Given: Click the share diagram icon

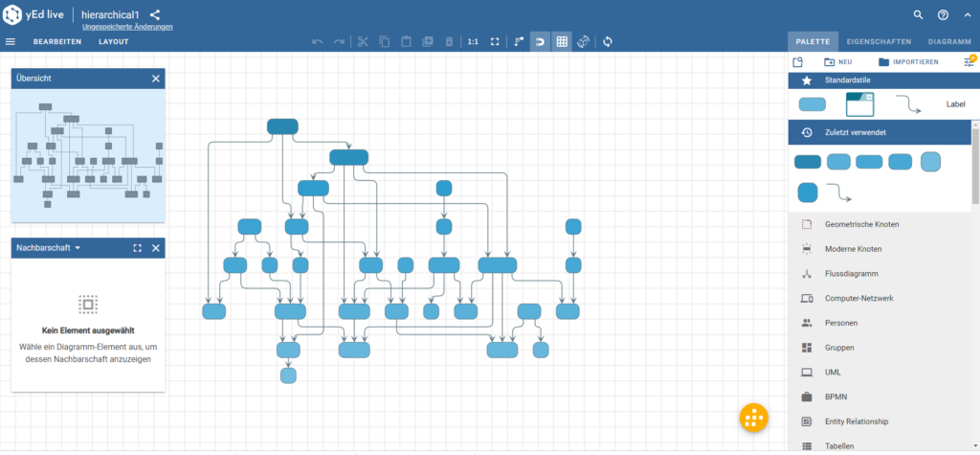Looking at the screenshot, I should pos(154,15).
